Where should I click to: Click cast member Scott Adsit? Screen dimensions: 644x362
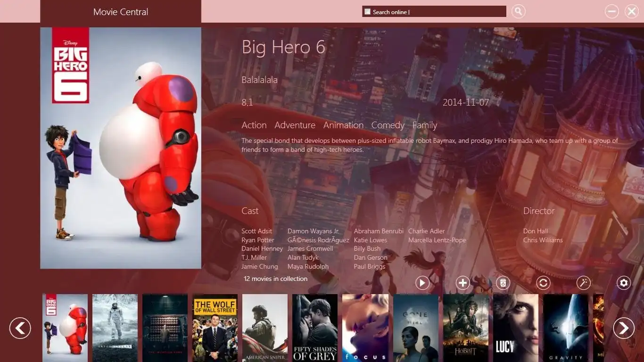(x=256, y=231)
